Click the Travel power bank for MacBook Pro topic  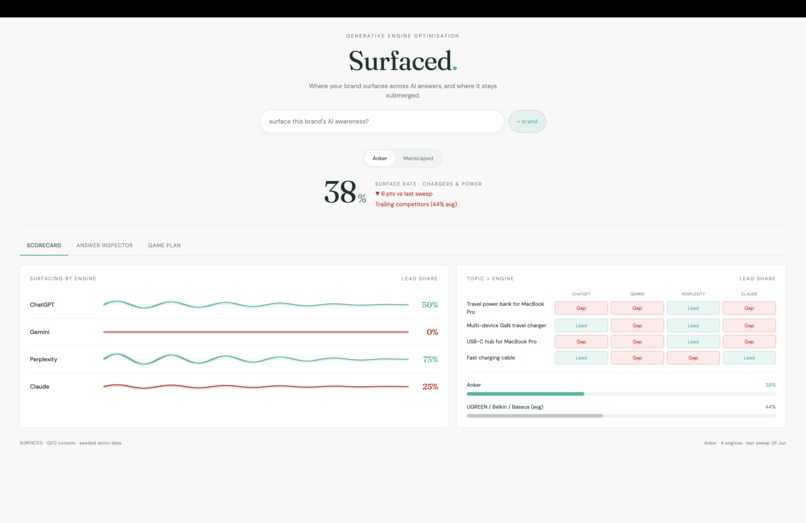(505, 308)
